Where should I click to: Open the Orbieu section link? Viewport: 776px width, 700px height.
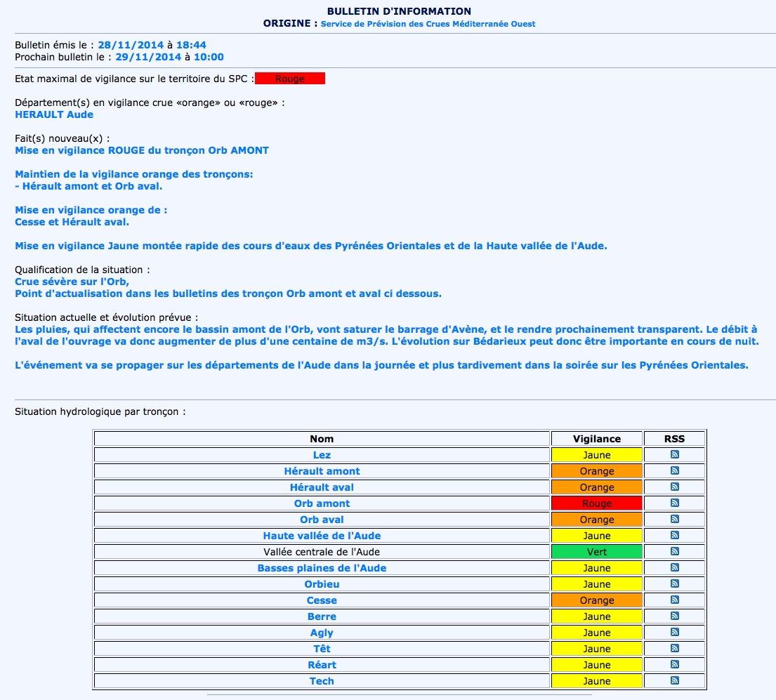coord(322,584)
